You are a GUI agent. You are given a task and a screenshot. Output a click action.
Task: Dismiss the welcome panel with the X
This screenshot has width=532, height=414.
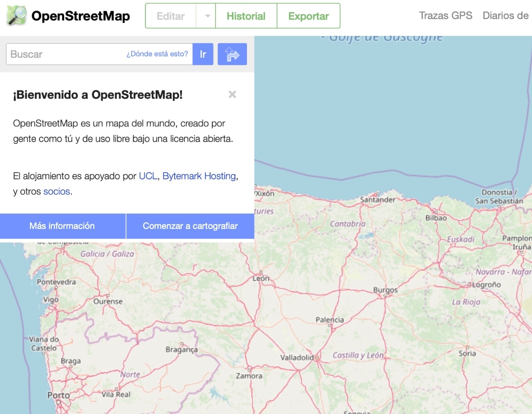232,95
